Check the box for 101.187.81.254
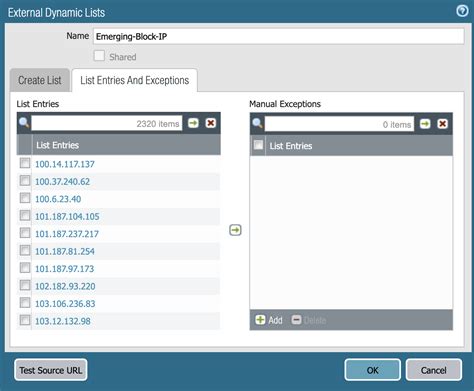The height and width of the screenshot is (391, 474). coord(25,250)
